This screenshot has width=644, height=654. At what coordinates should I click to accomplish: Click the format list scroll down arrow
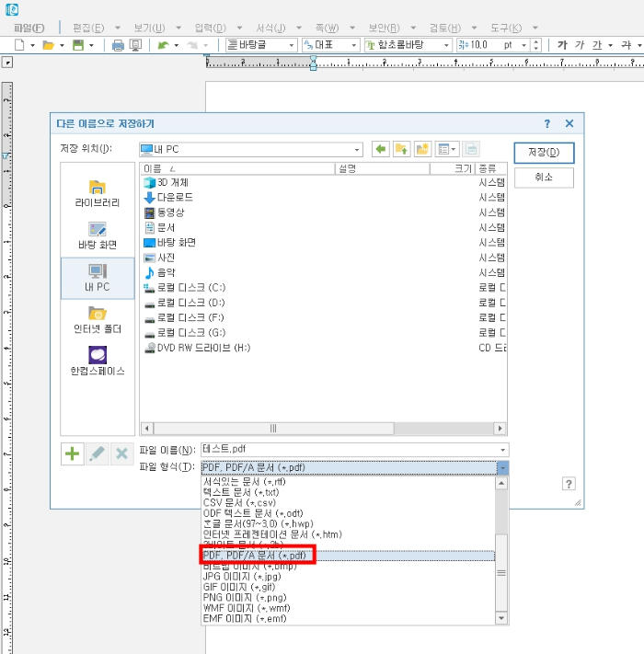pos(501,618)
